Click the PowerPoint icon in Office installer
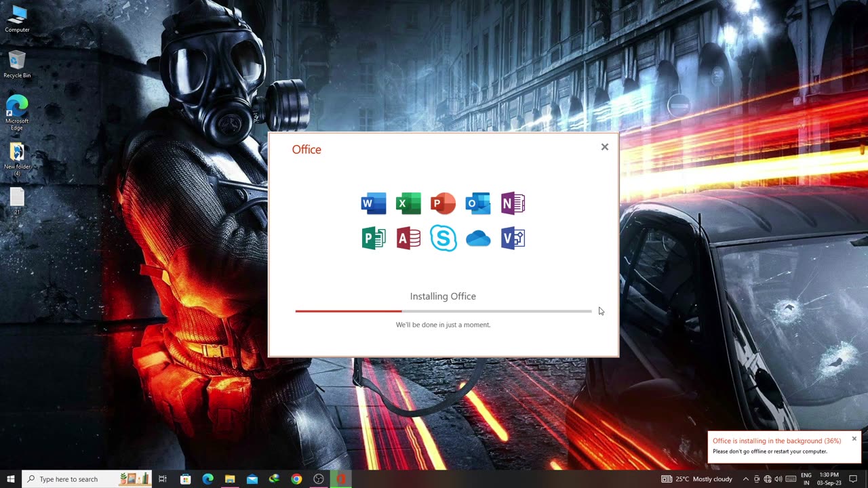 click(x=443, y=203)
